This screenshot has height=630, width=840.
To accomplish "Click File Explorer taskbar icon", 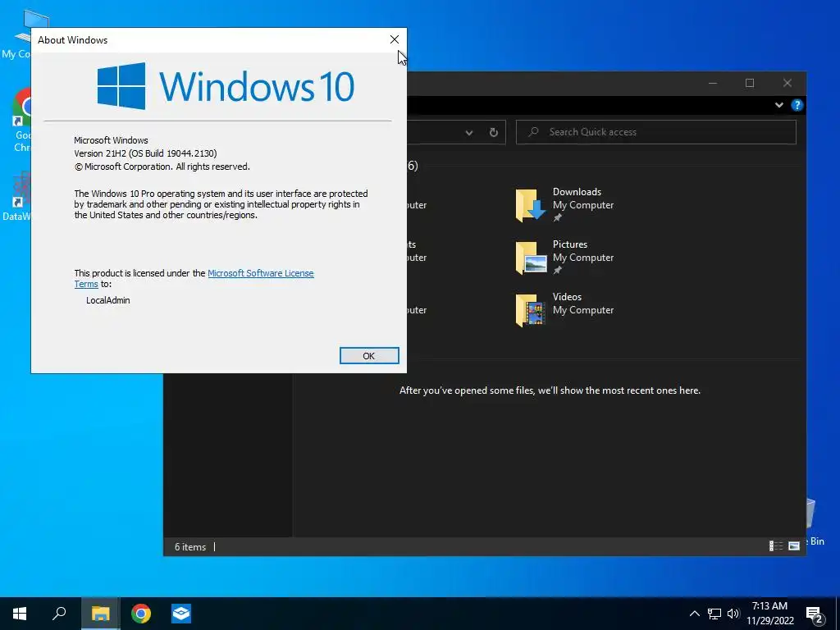I will click(100, 614).
